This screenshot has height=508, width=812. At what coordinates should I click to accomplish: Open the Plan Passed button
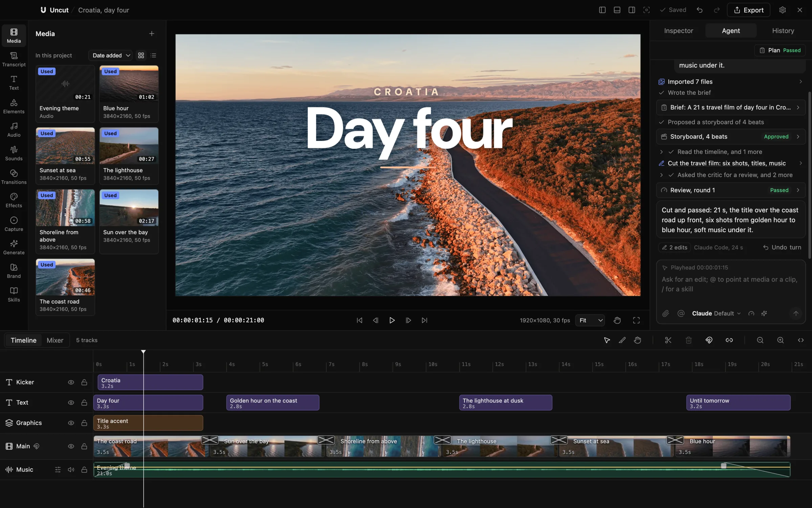pyautogui.click(x=780, y=50)
